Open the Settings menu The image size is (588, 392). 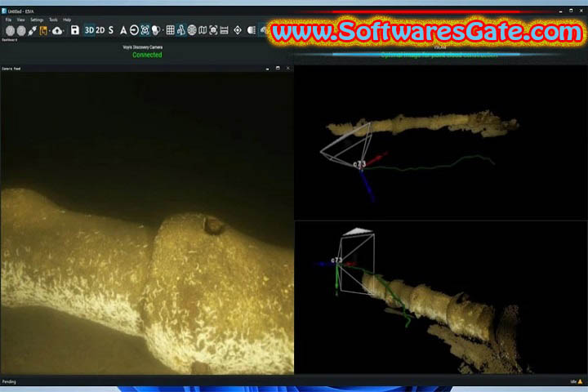(x=37, y=20)
